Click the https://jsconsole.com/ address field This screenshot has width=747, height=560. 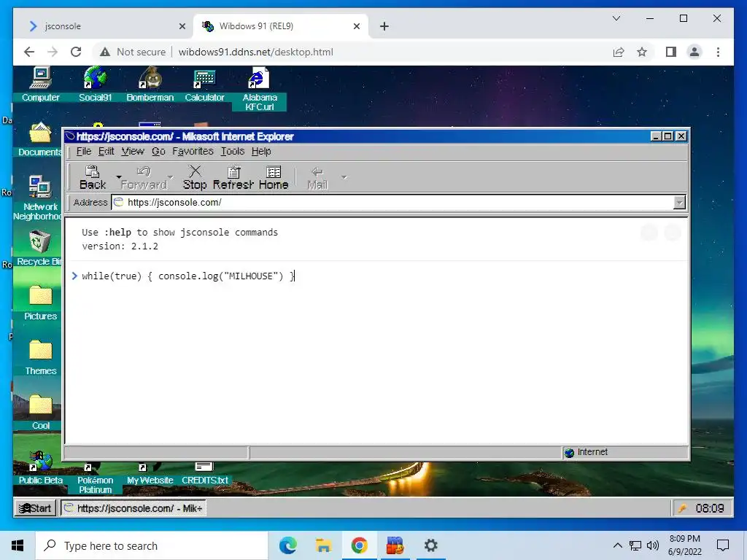(x=393, y=203)
